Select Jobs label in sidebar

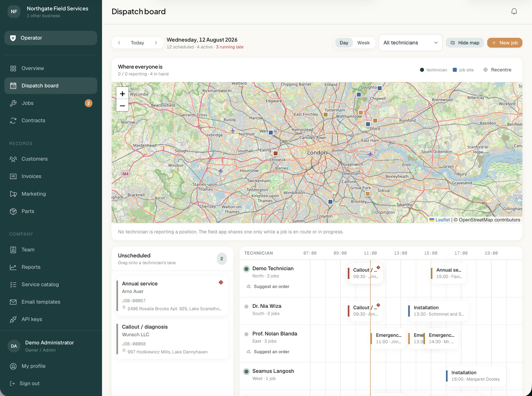pyautogui.click(x=28, y=103)
